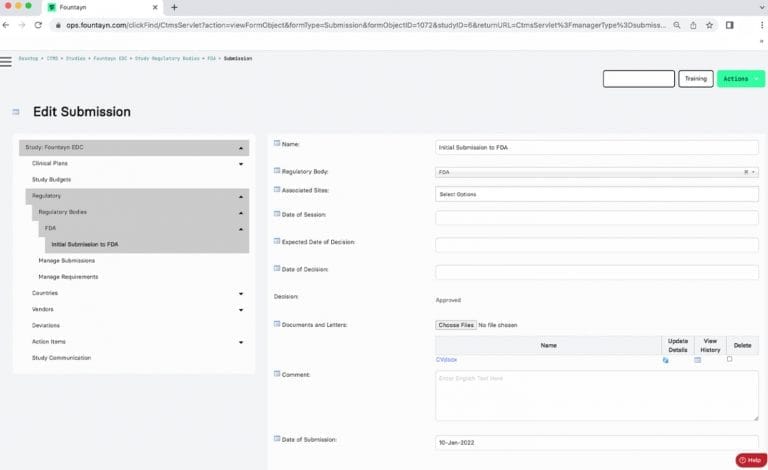Click Choose Files to upload a document
This screenshot has height=470, width=768.
point(456,325)
